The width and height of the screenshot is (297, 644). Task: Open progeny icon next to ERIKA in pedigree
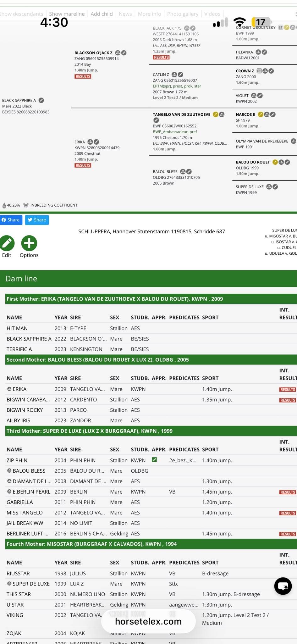90,142
